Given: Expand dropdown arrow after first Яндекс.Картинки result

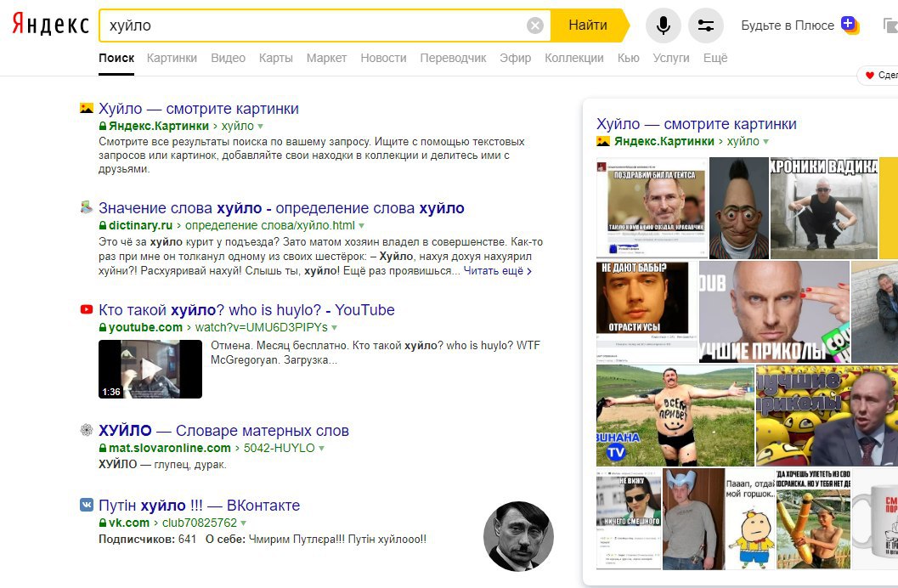Looking at the screenshot, I should click(261, 127).
